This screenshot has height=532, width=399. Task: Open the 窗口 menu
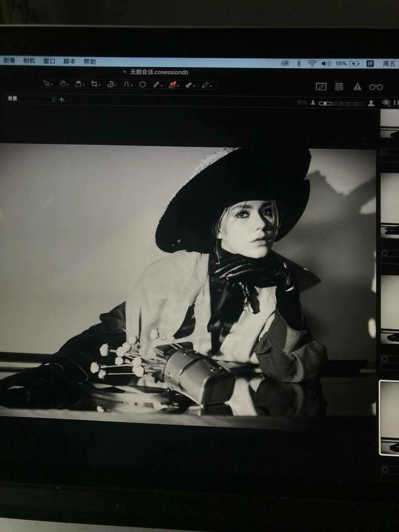coord(49,61)
